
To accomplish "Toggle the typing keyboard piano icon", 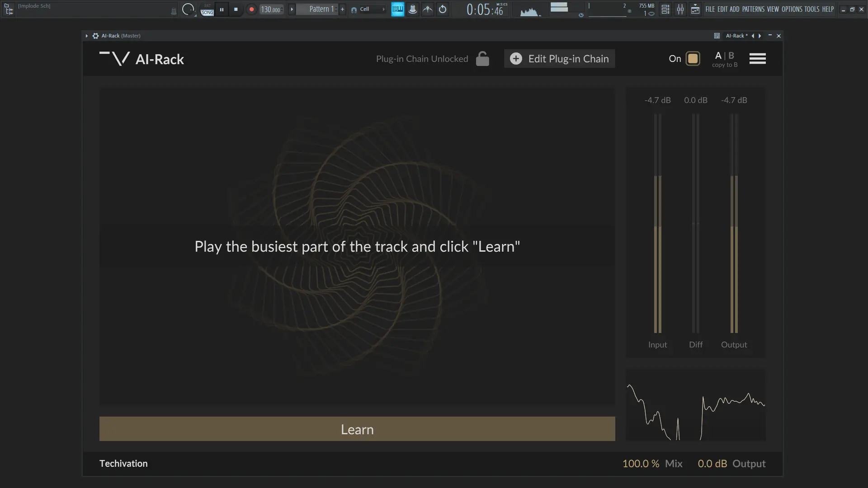I will 397,9.
